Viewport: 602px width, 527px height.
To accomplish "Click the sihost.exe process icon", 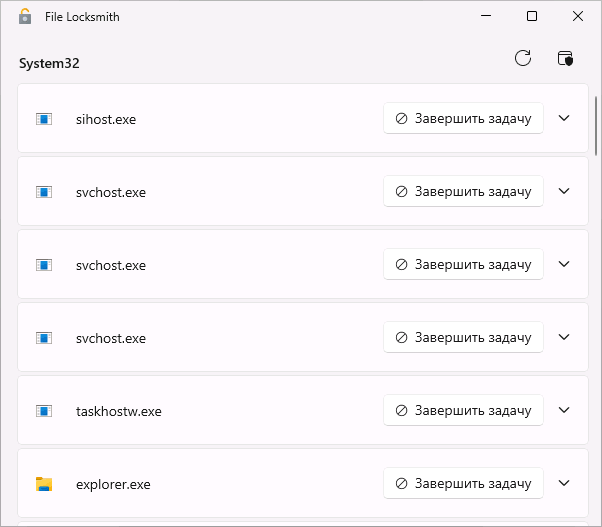I will [44, 119].
